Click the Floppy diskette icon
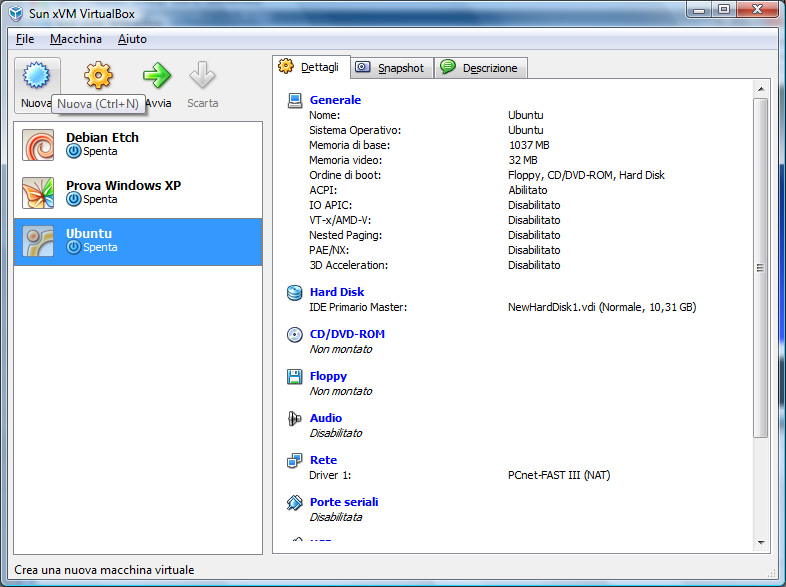The width and height of the screenshot is (786, 587). point(295,376)
